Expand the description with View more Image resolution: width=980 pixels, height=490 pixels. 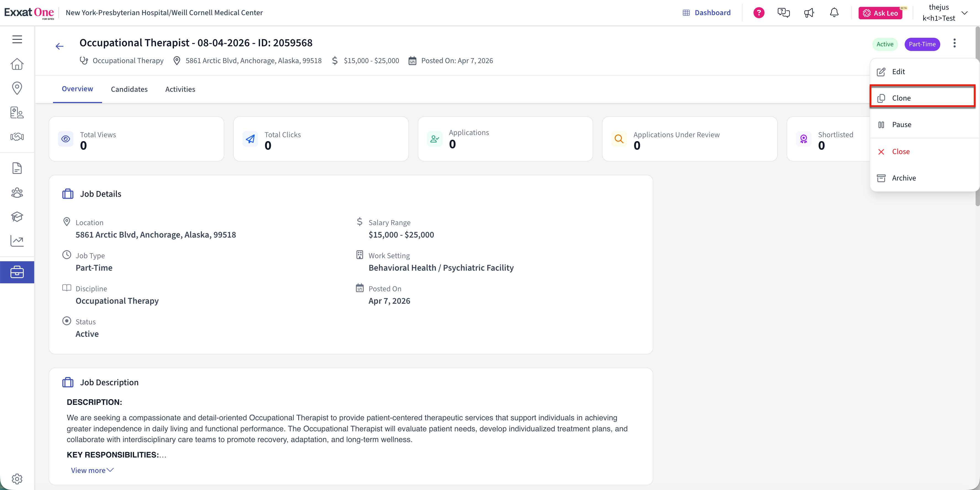coord(92,470)
